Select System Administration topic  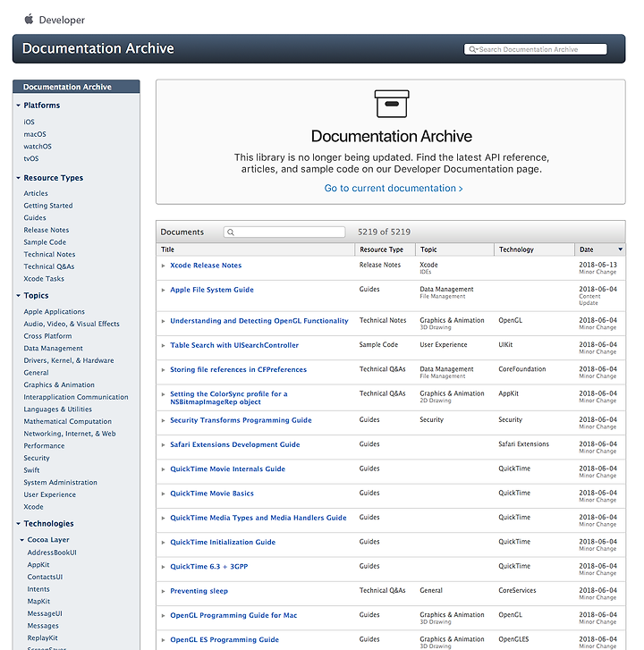tap(61, 483)
